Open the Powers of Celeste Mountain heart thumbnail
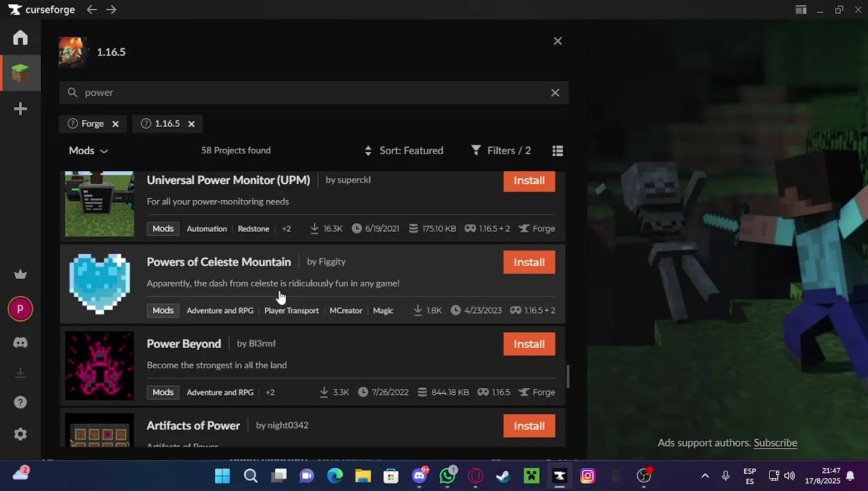Viewport: 868px width, 491px height. coord(100,284)
